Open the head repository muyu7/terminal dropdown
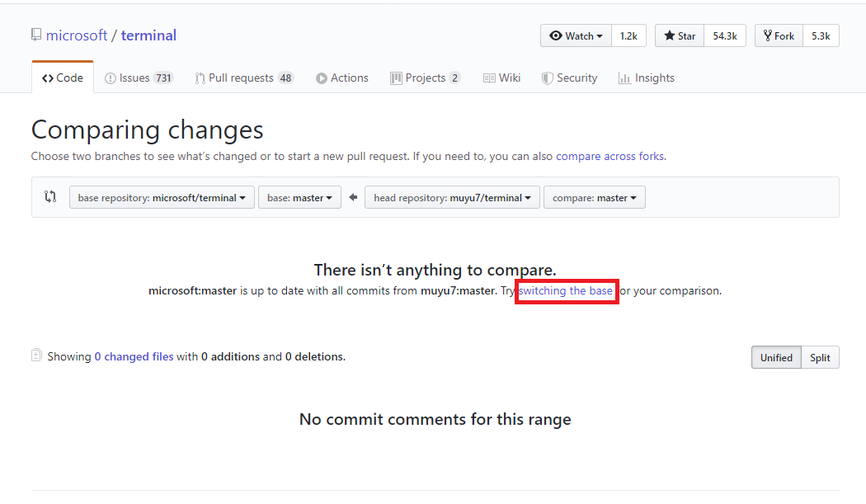Screen dimensions: 866x504 452,198
